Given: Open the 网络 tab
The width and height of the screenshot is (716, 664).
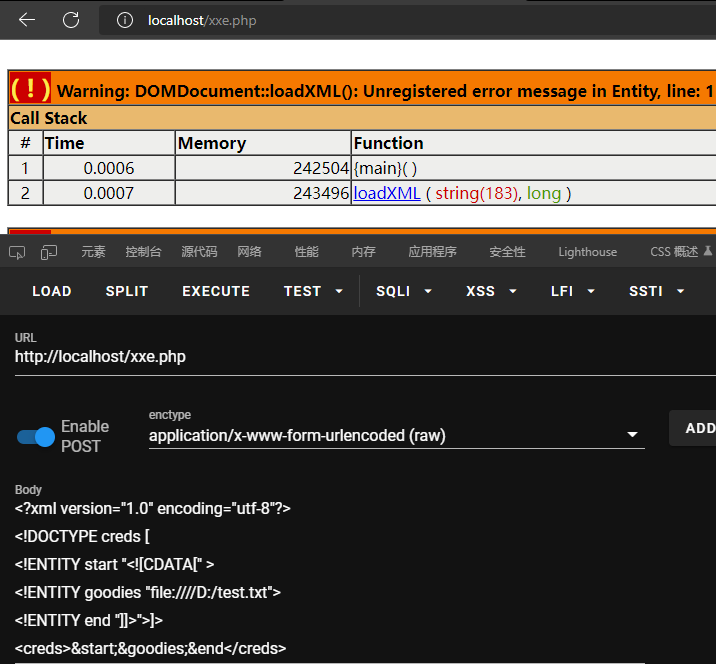Looking at the screenshot, I should point(249,252).
